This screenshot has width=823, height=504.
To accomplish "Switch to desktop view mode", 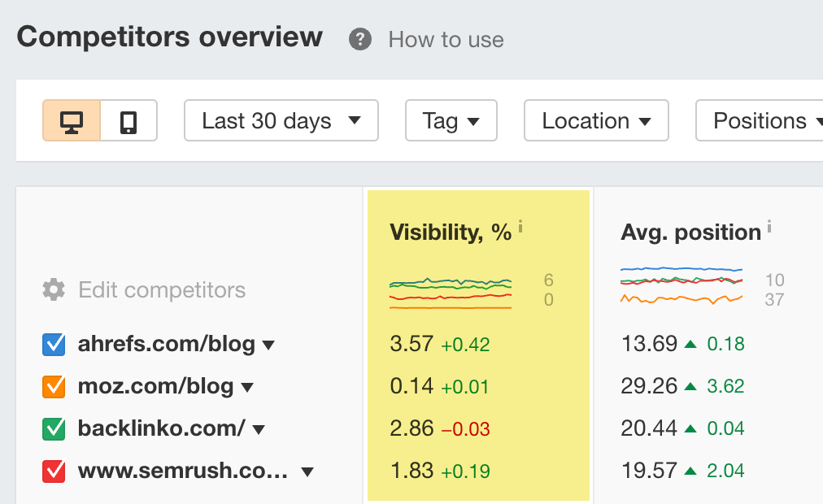I will tap(73, 120).
